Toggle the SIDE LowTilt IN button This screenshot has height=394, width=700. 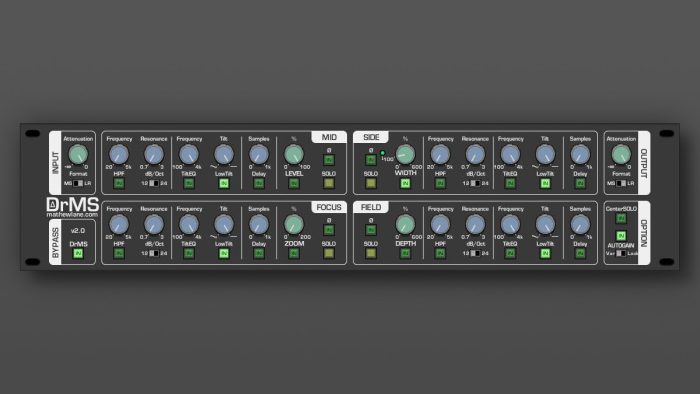tap(545, 183)
